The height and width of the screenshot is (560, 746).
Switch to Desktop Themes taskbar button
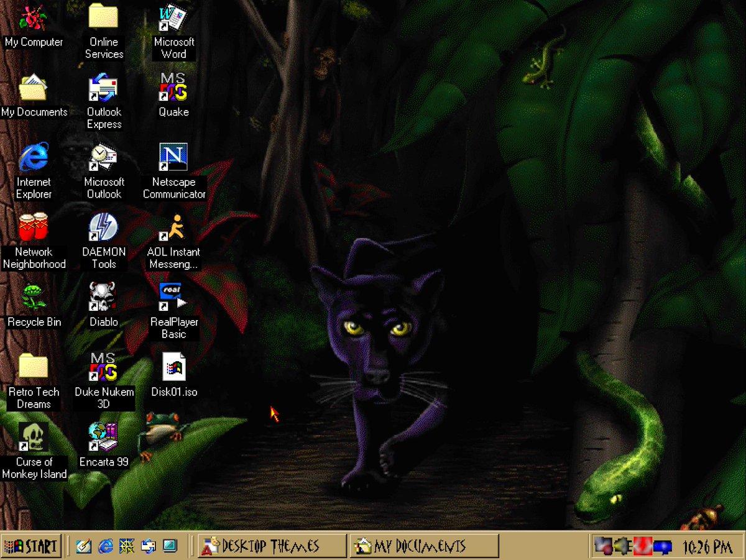(272, 546)
